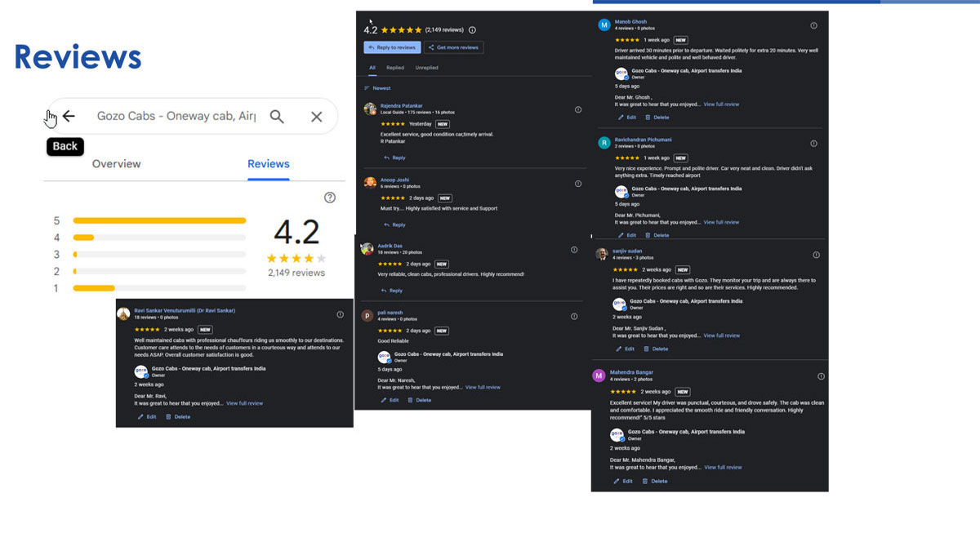Viewport: 980px width, 551px height.
Task: Click the 5-star rating bar
Action: pos(159,220)
